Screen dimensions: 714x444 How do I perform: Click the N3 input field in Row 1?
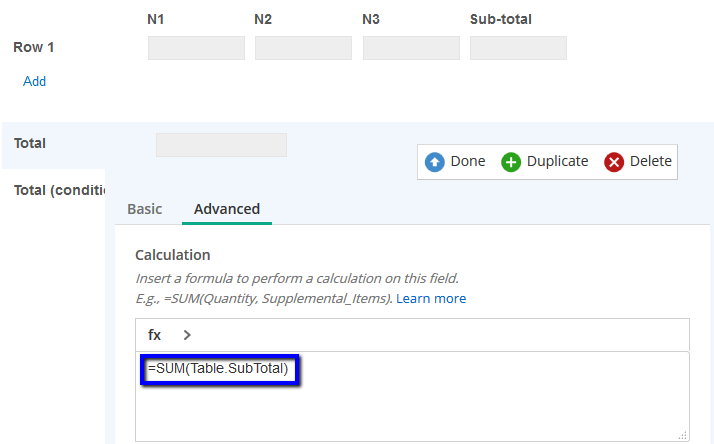[x=411, y=48]
